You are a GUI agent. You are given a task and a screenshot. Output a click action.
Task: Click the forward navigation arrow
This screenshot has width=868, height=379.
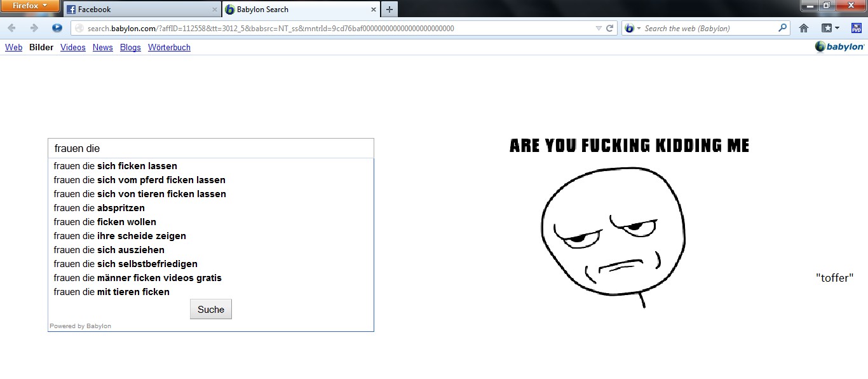point(34,28)
